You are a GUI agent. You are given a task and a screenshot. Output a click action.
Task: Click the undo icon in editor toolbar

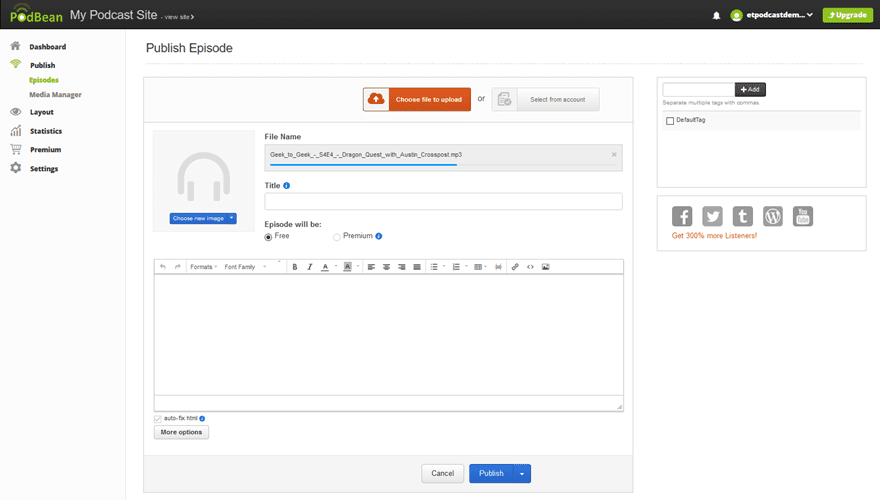[163, 267]
